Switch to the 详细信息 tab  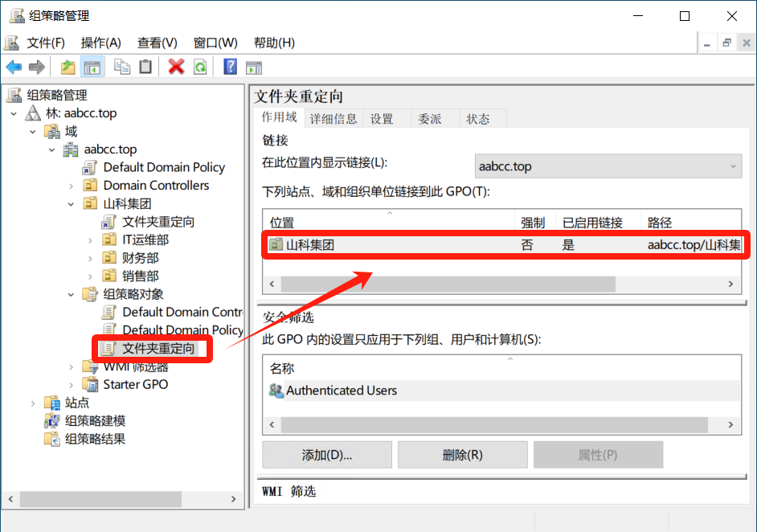pos(333,119)
